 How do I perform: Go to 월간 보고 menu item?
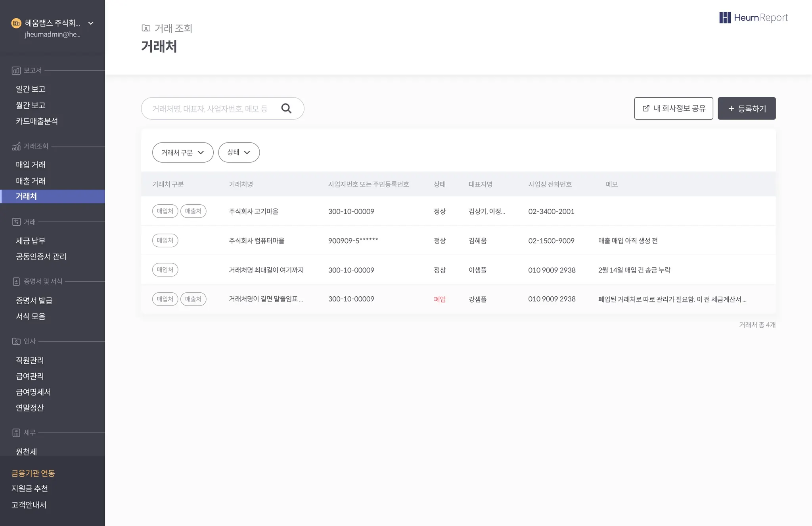(x=31, y=105)
